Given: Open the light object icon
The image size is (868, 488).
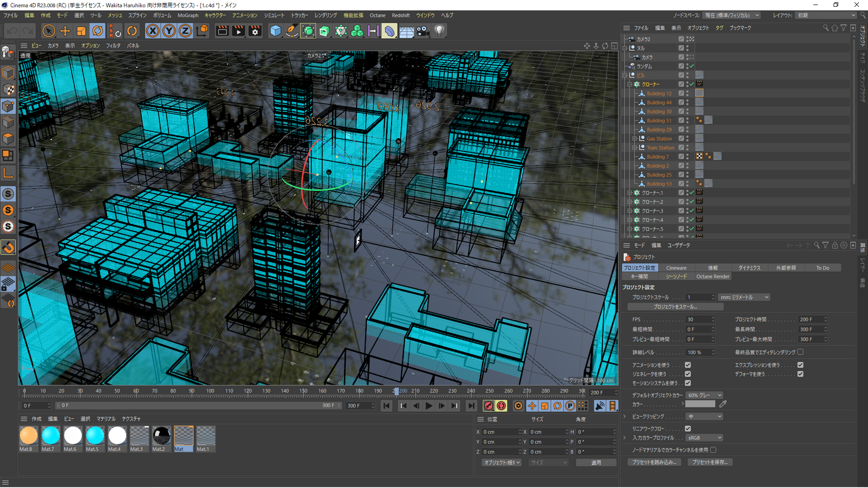Looking at the screenshot, I should tap(439, 31).
